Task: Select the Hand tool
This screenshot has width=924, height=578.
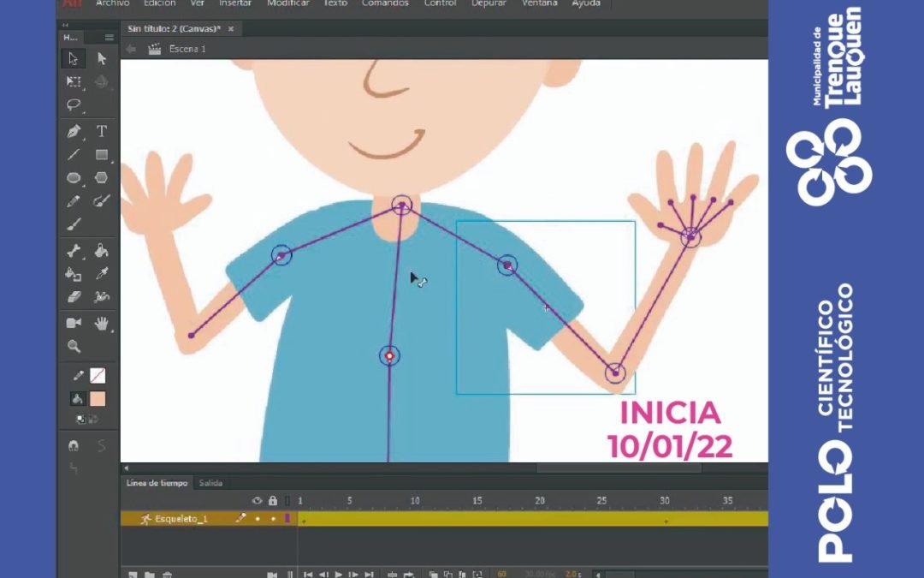Action: (x=101, y=323)
